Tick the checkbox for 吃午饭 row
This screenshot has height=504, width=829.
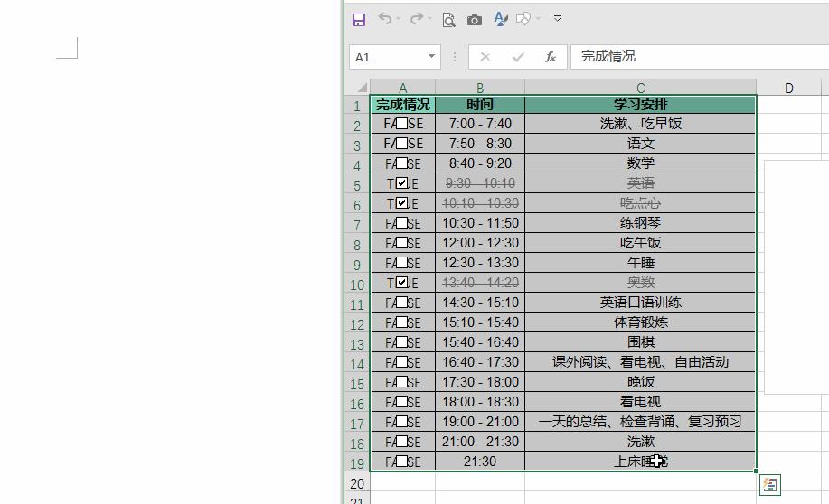point(401,242)
